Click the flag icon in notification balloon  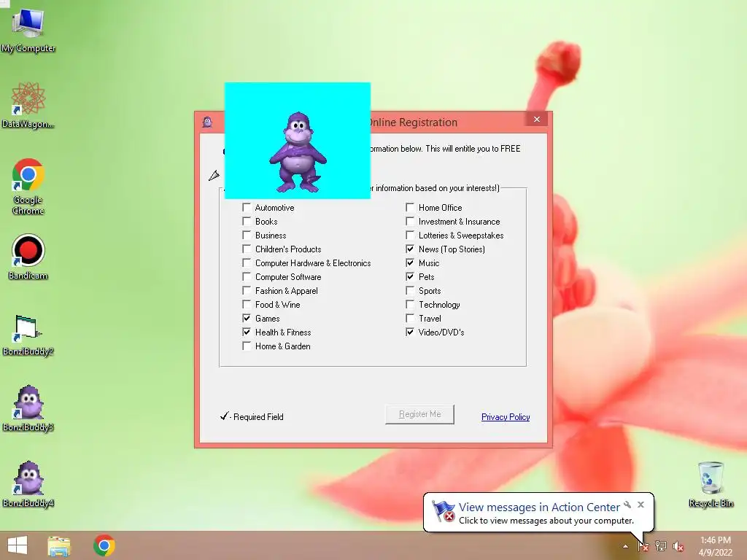443,511
